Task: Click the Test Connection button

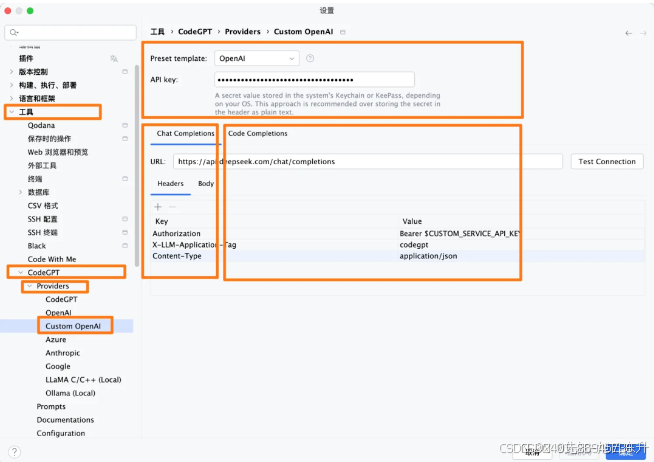Action: pos(607,161)
